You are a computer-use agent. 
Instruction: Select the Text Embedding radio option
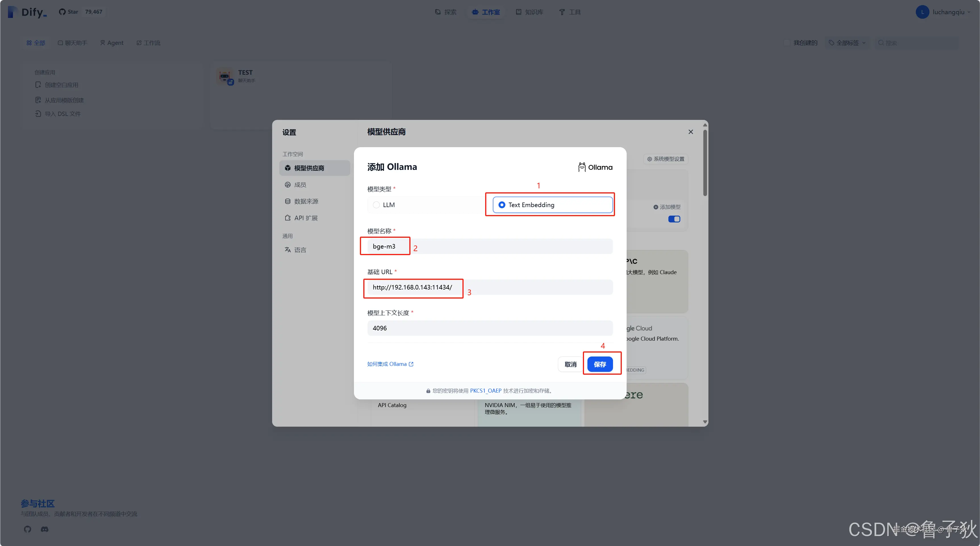(x=502, y=205)
